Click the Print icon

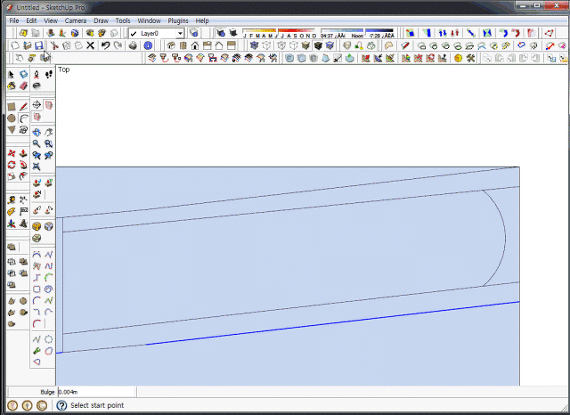133,45
